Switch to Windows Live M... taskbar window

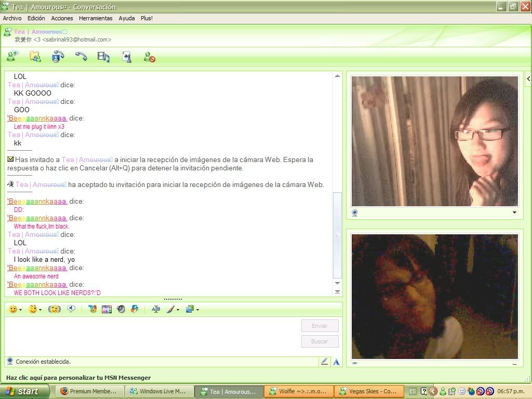159,391
